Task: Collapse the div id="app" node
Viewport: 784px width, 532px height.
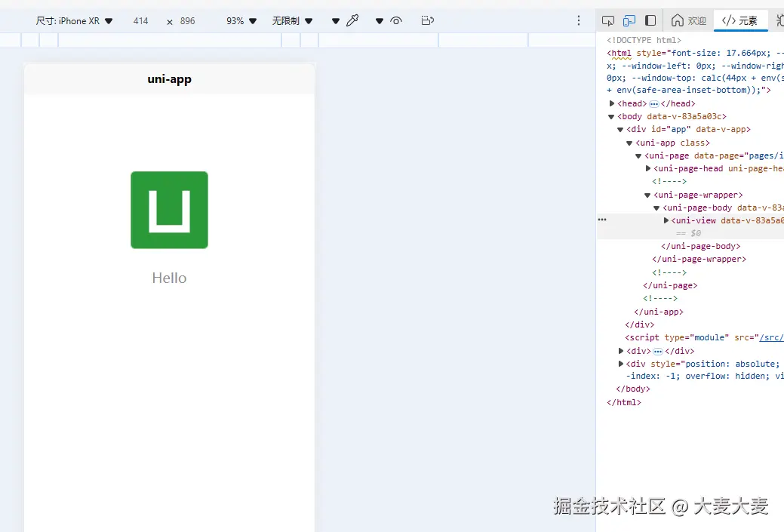Action: pos(620,130)
